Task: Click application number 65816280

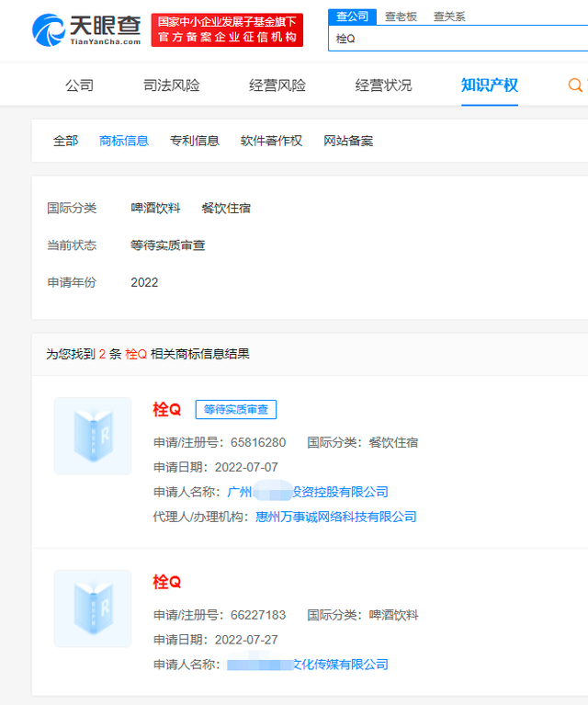Action: (258, 442)
